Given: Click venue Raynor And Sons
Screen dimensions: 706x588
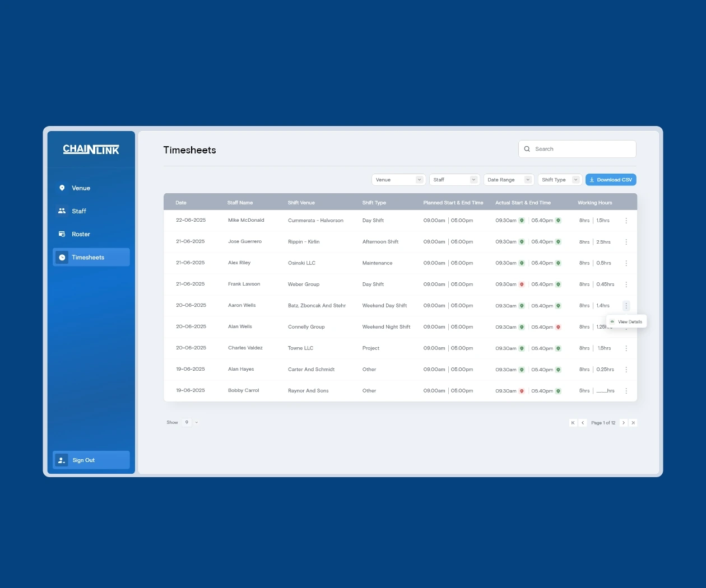Looking at the screenshot, I should 308,391.
